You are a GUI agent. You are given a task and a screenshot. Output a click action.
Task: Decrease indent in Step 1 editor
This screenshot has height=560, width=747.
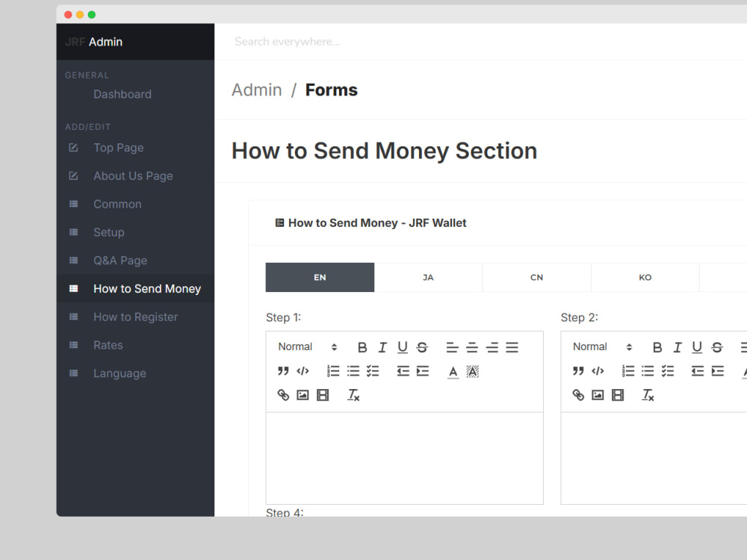click(x=403, y=371)
